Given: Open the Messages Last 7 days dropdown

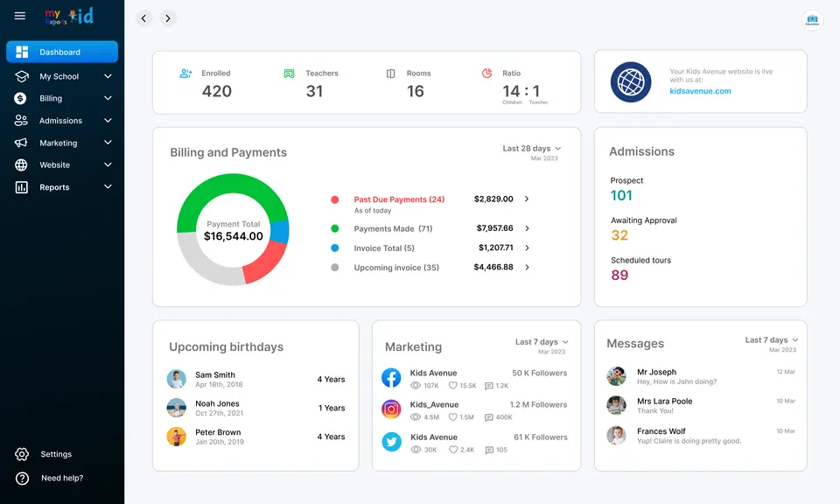Looking at the screenshot, I should coord(772,340).
